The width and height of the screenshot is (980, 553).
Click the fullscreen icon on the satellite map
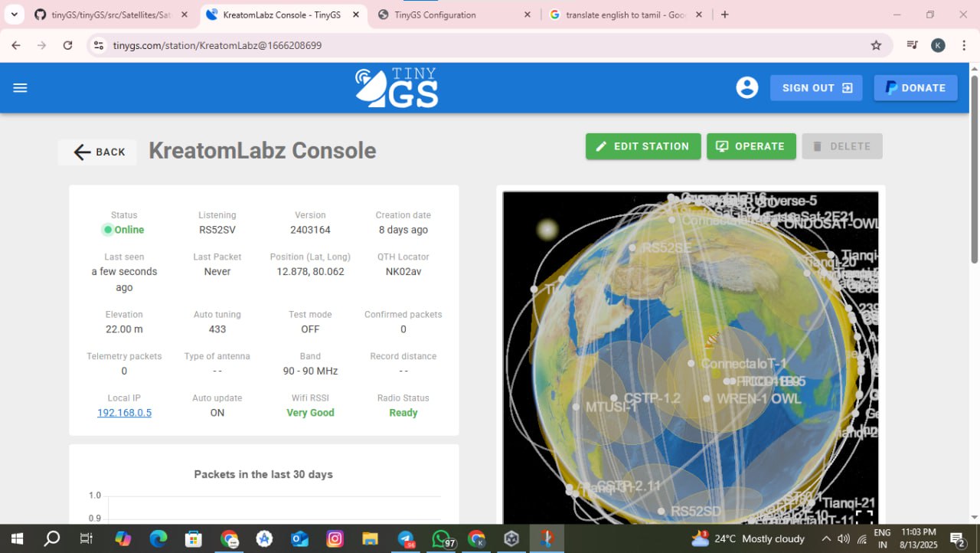point(864,517)
